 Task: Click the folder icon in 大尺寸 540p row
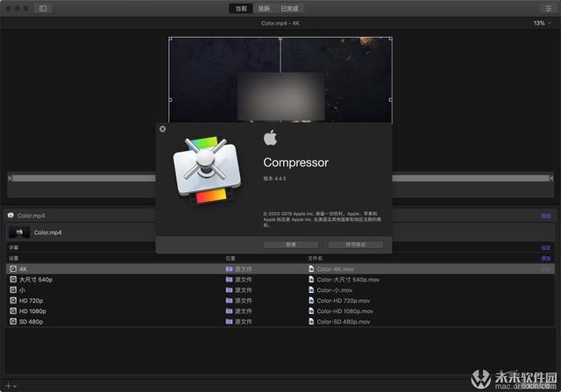[x=230, y=279]
